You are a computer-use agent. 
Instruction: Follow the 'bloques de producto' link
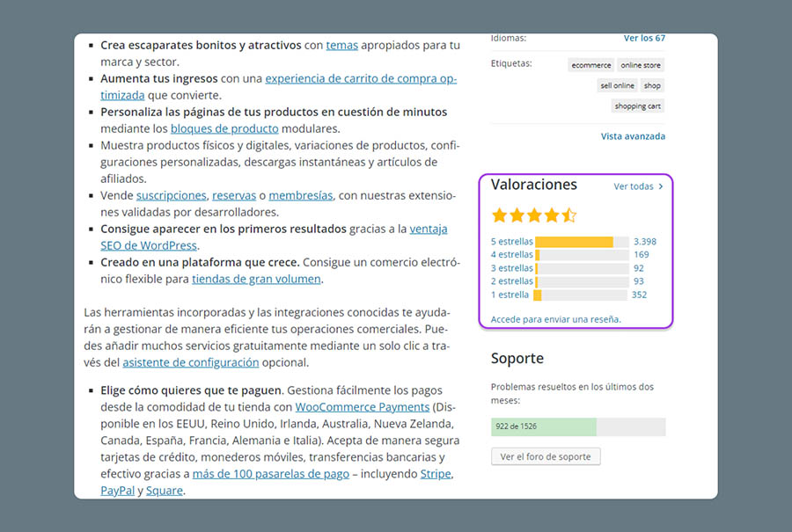point(224,128)
